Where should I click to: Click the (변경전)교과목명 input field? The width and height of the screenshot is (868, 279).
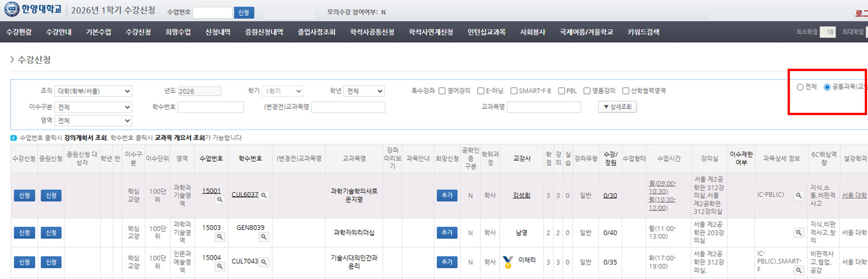click(x=348, y=107)
